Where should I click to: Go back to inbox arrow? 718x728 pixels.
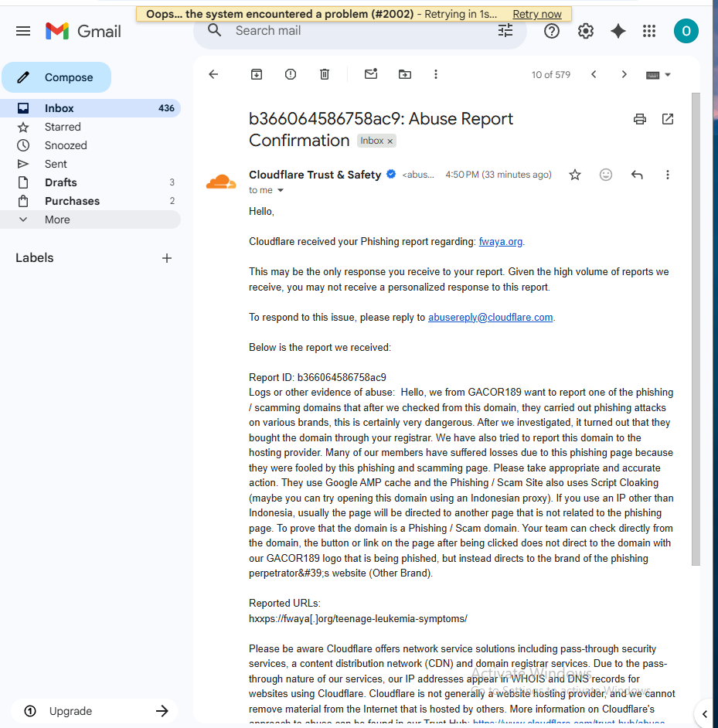point(213,74)
